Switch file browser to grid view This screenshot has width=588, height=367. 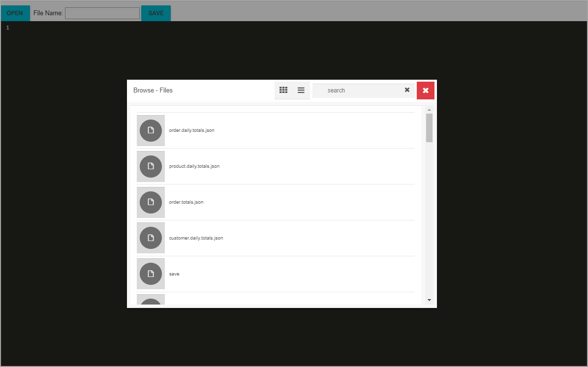[283, 90]
